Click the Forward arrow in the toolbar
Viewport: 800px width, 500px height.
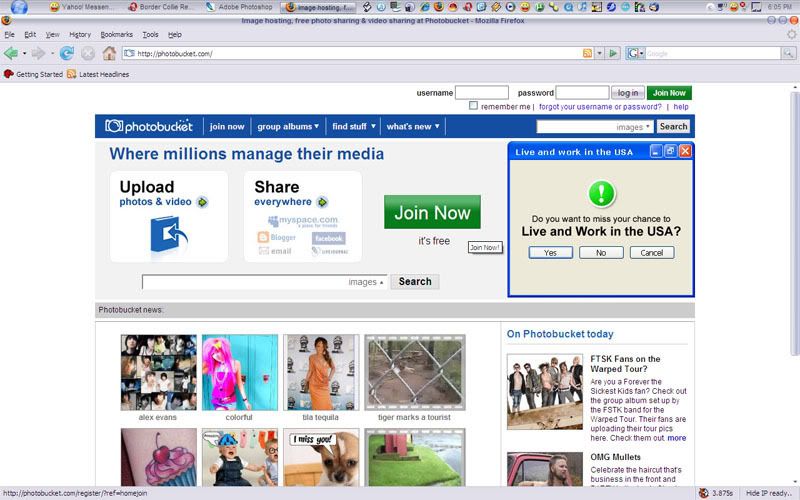pyautogui.click(x=38, y=53)
